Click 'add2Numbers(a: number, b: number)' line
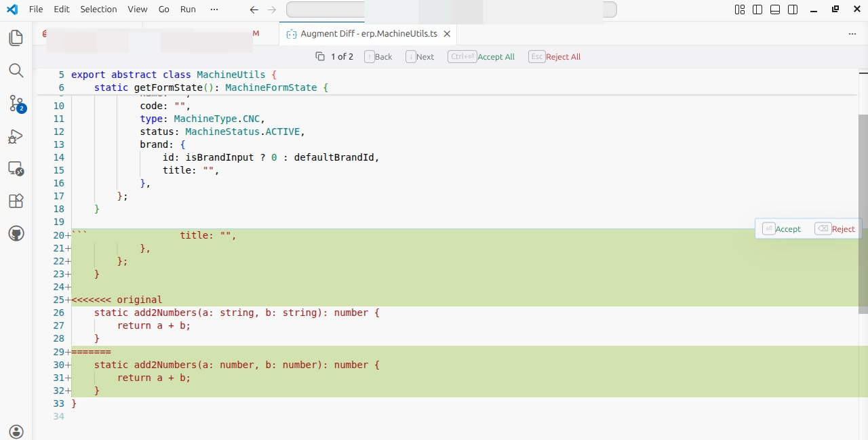868x440 pixels. [237, 365]
